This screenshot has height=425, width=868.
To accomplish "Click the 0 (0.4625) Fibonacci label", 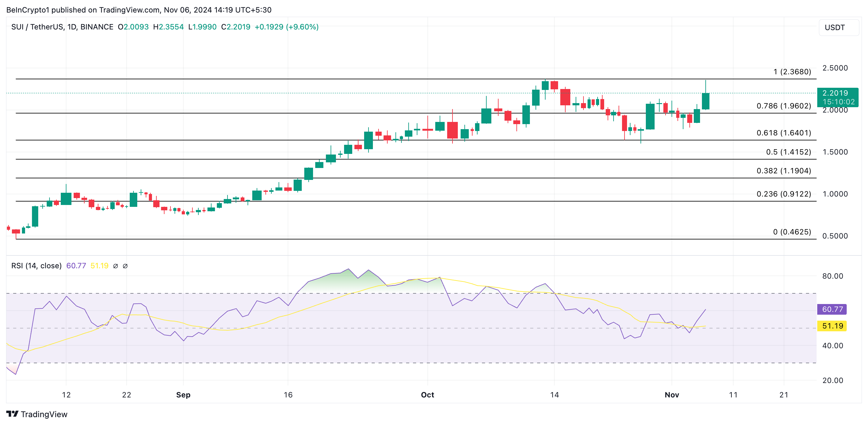I will [x=792, y=232].
